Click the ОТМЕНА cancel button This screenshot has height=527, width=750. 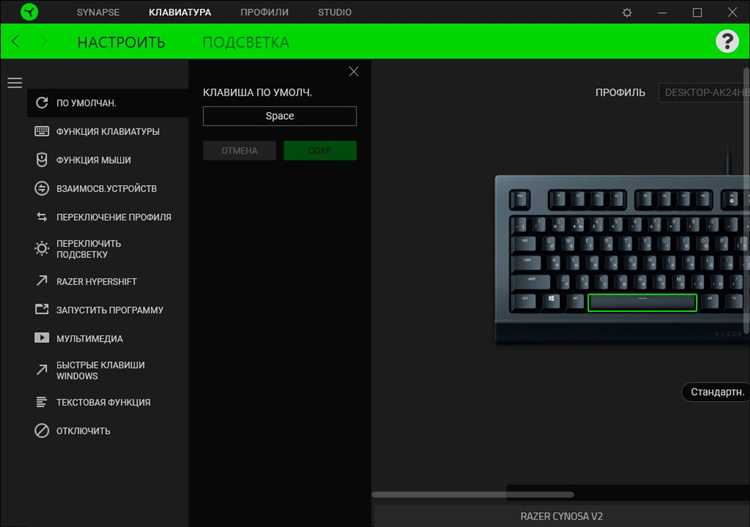[x=239, y=151]
